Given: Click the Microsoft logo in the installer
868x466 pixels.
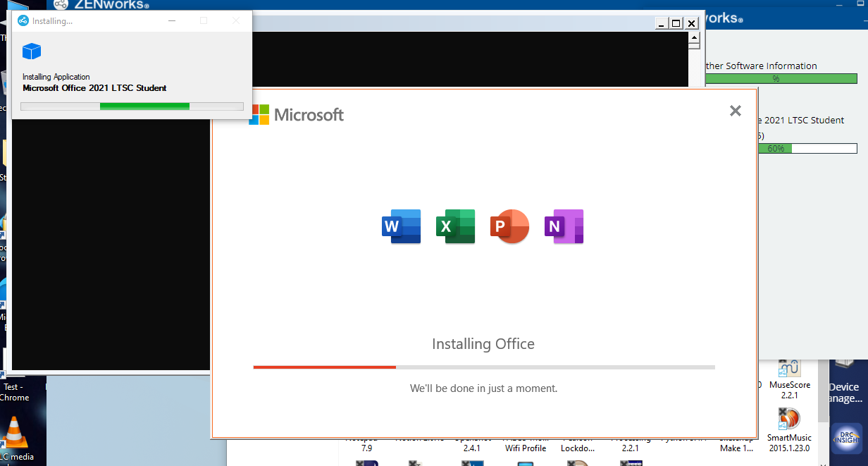Looking at the screenshot, I should pos(297,114).
